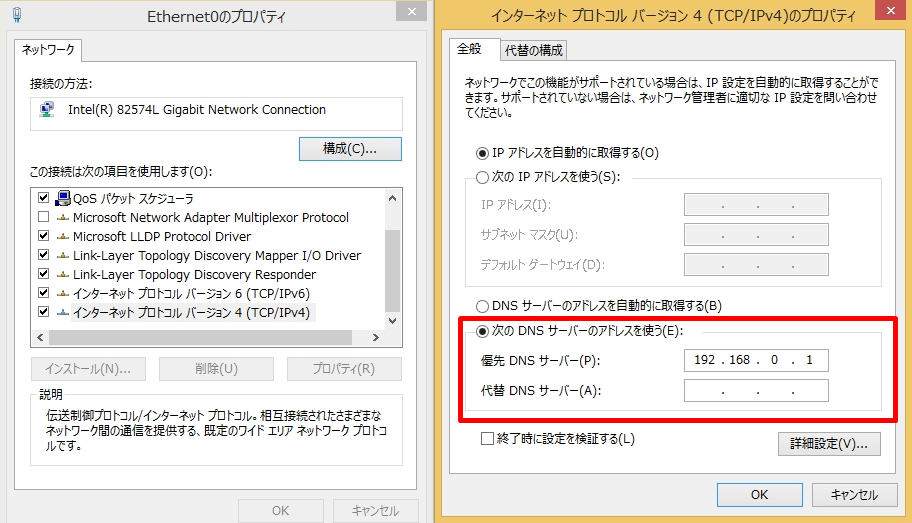Screen dimensions: 912x523
Task: Check the Microsoft Network Adapter Multiplexor Protocol checkbox
Action: coord(43,217)
